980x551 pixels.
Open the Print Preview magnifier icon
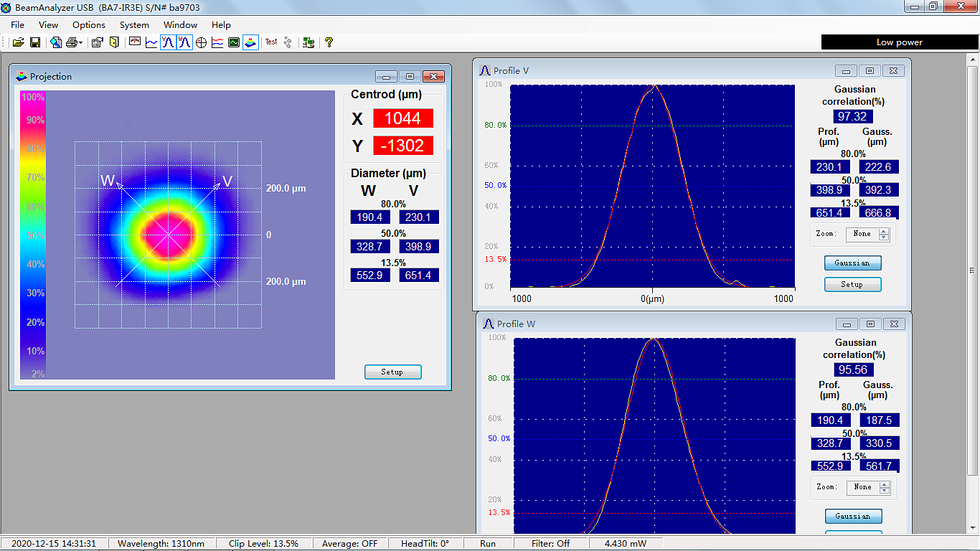point(56,42)
